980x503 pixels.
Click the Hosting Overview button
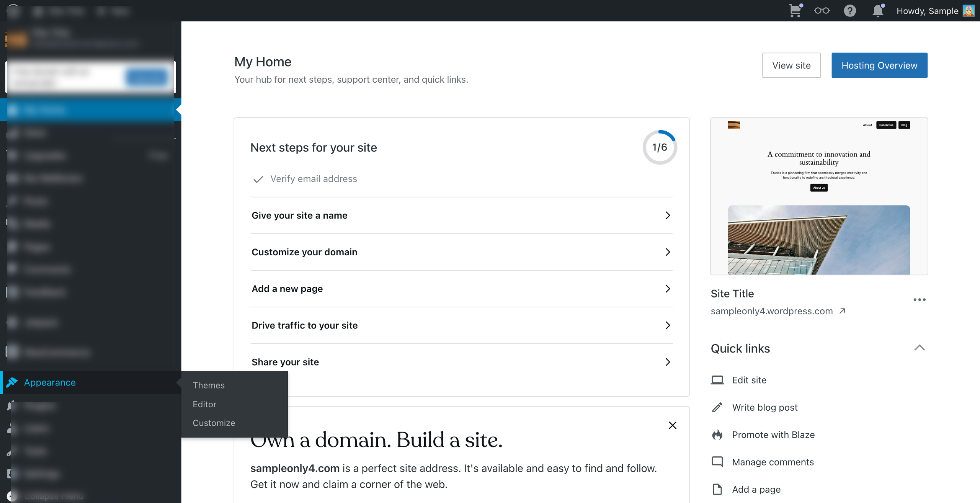click(879, 65)
